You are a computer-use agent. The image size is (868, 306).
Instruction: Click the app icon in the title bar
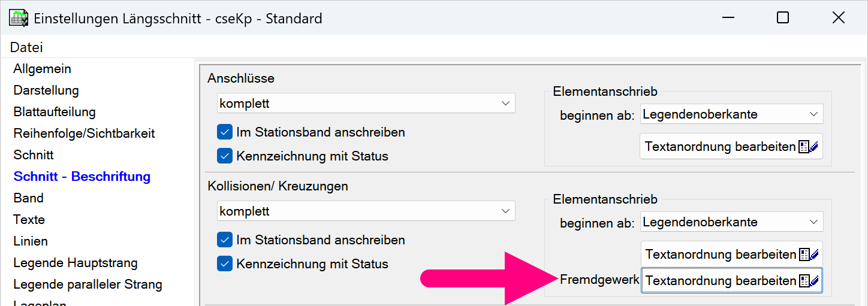click(x=19, y=18)
